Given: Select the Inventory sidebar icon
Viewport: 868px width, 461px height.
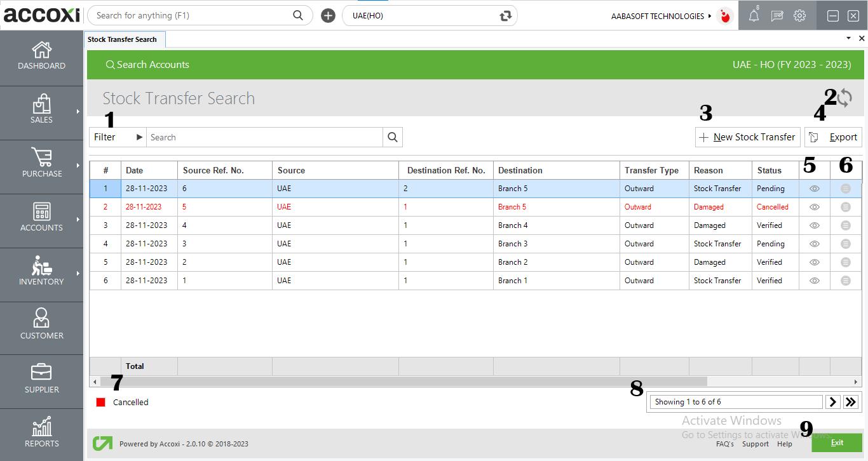Looking at the screenshot, I should tap(41, 273).
